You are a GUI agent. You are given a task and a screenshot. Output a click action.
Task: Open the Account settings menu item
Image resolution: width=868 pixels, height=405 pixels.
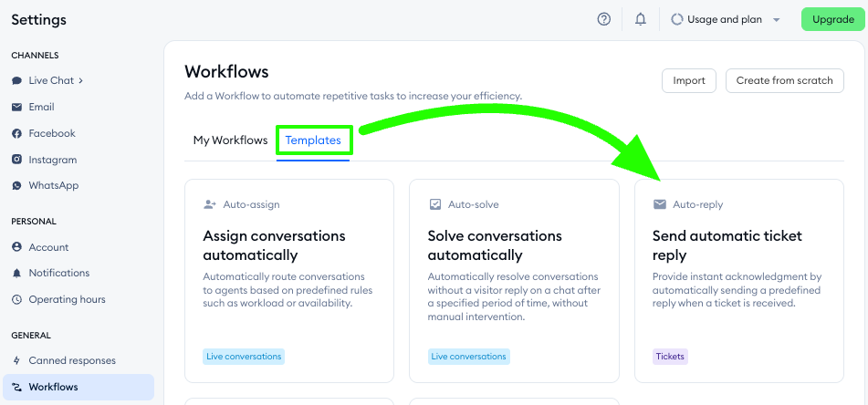click(x=48, y=247)
